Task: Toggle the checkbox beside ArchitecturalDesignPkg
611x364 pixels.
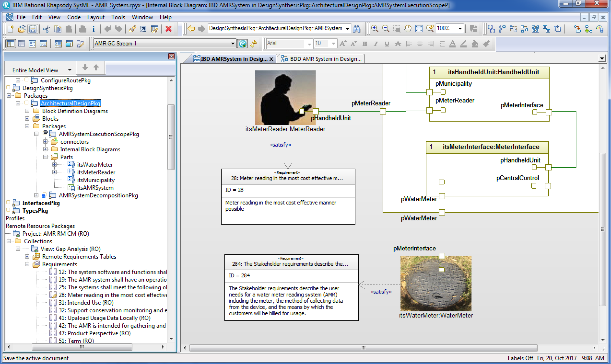Action: tap(27, 103)
